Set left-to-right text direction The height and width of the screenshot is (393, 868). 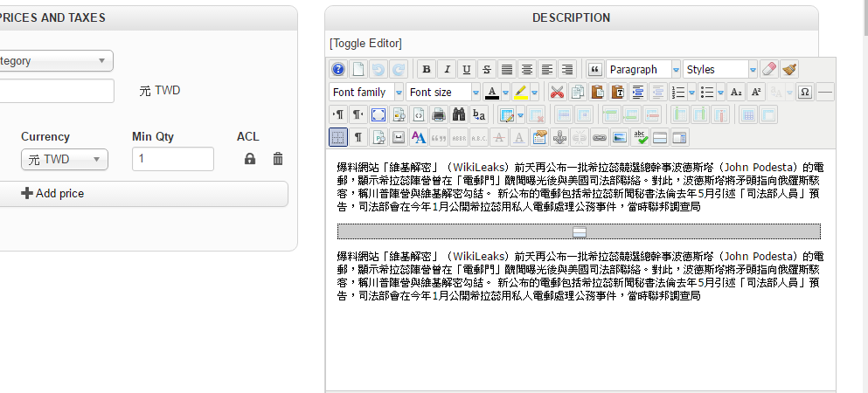338,114
